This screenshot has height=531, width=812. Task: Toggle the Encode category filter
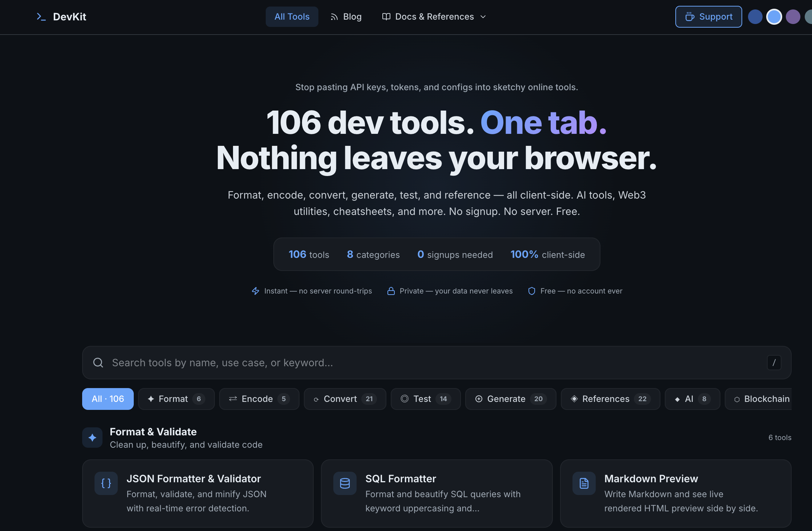pyautogui.click(x=259, y=399)
